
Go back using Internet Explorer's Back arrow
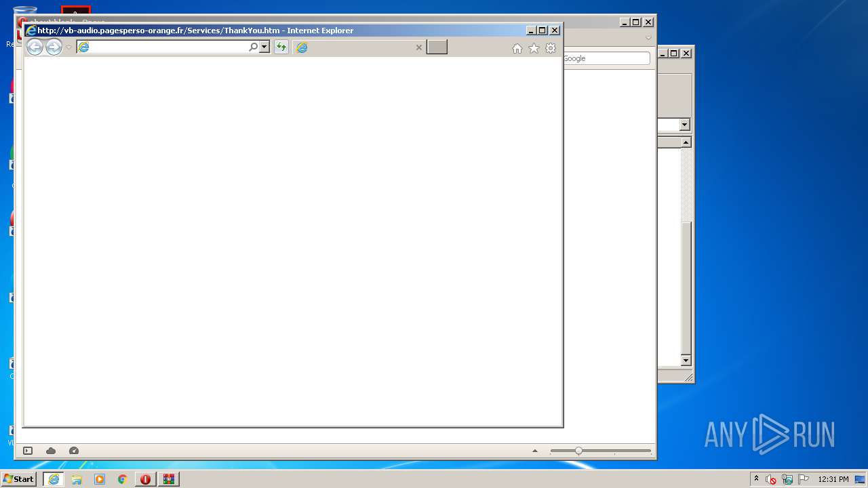35,47
